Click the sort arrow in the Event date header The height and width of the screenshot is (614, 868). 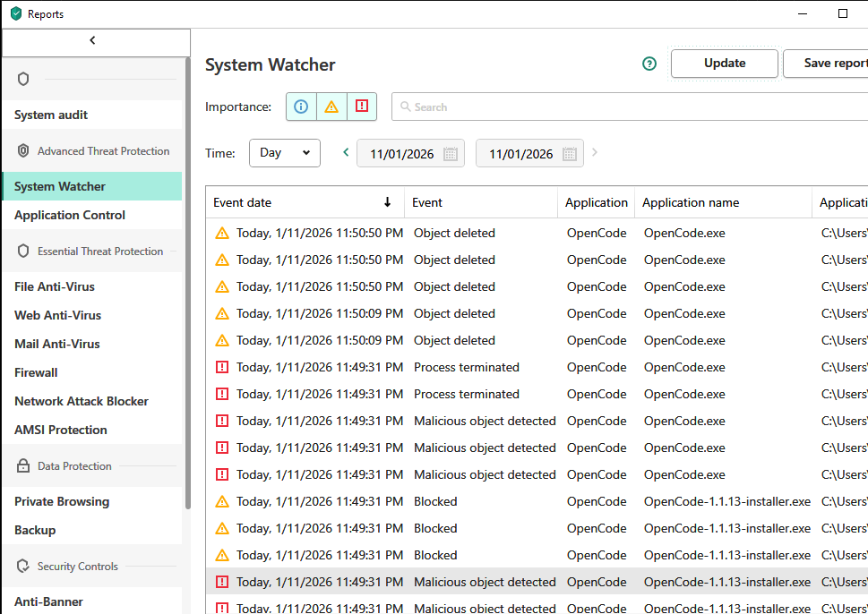(388, 202)
